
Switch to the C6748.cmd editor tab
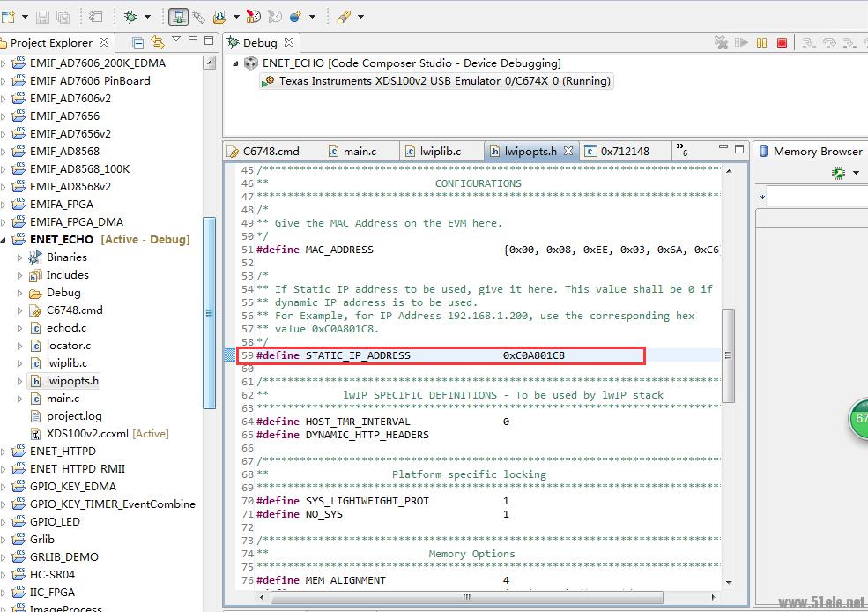[271, 151]
